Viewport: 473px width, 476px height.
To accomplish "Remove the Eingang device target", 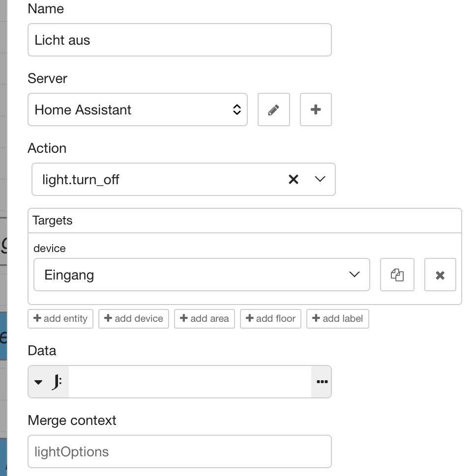I will coord(440,275).
